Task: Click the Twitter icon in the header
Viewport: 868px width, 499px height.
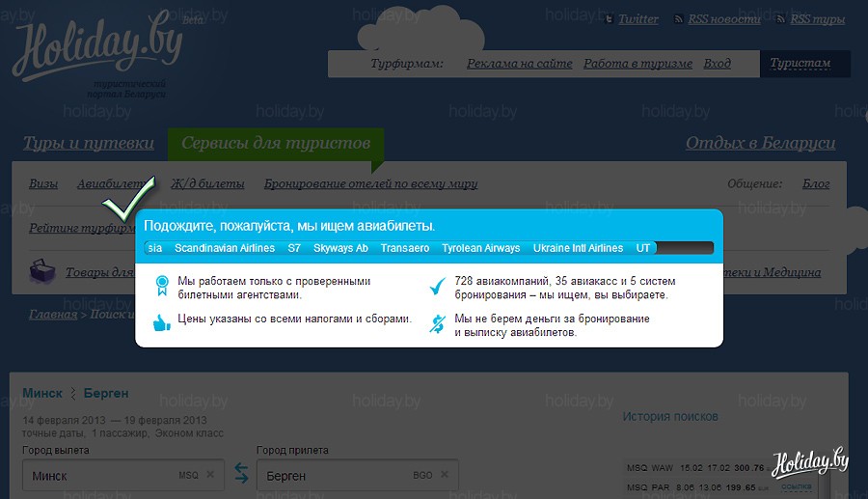Action: click(609, 19)
